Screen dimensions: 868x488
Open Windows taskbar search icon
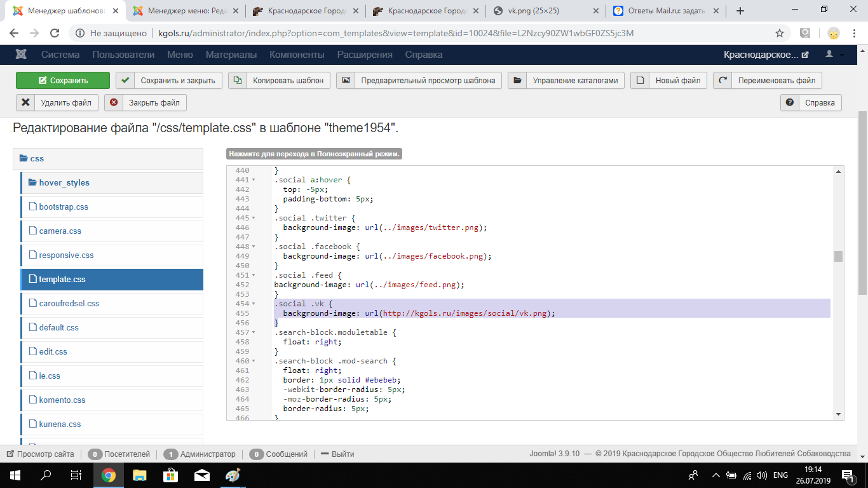(46, 475)
